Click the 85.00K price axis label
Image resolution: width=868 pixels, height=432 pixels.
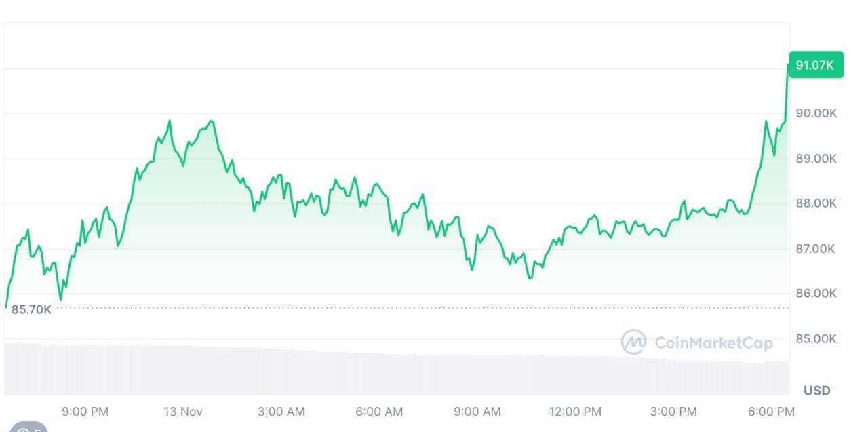point(816,339)
